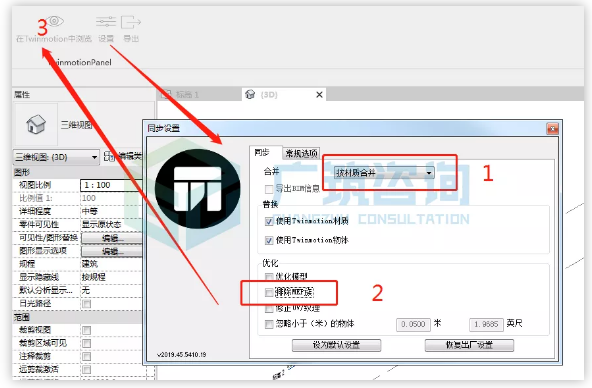Screen dimensions: 592x388
Task: Click the edit type icon beside view selector
Action: coord(109,156)
